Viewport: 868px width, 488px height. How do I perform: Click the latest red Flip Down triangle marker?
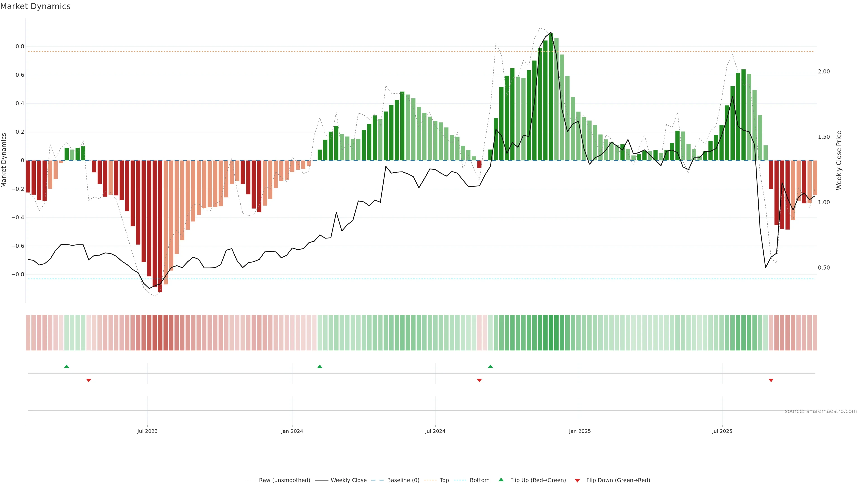point(771,380)
